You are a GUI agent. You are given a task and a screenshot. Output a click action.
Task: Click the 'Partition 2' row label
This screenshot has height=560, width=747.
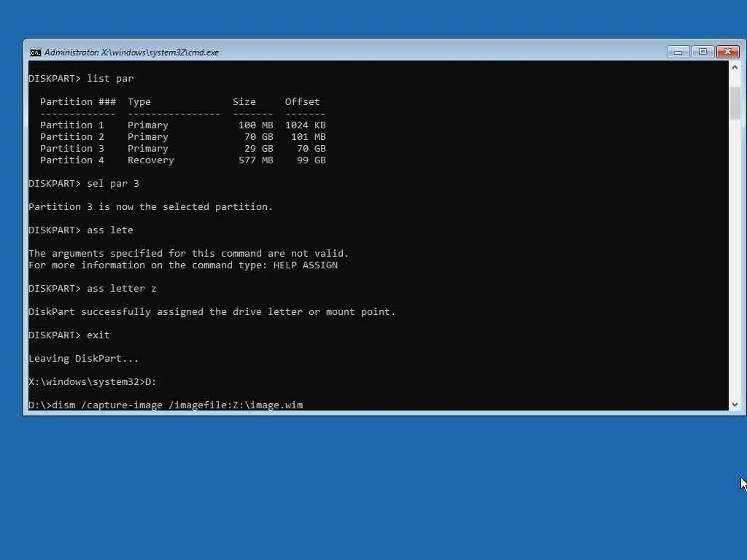[72, 136]
